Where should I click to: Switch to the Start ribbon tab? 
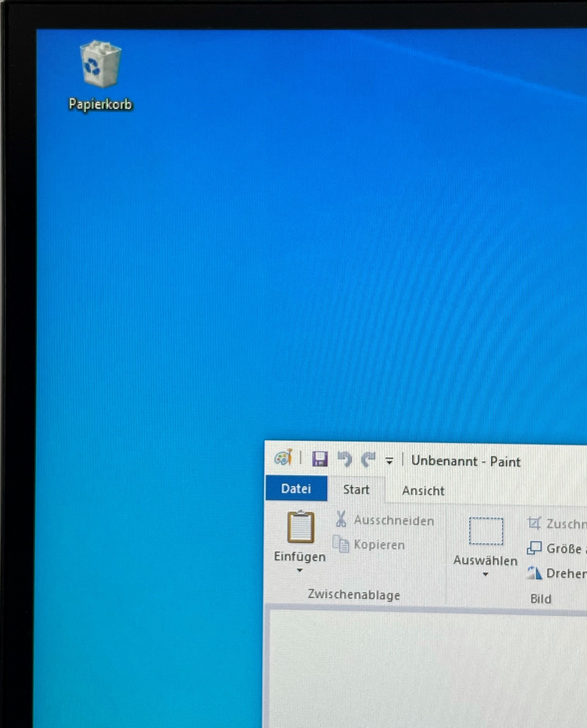click(356, 490)
